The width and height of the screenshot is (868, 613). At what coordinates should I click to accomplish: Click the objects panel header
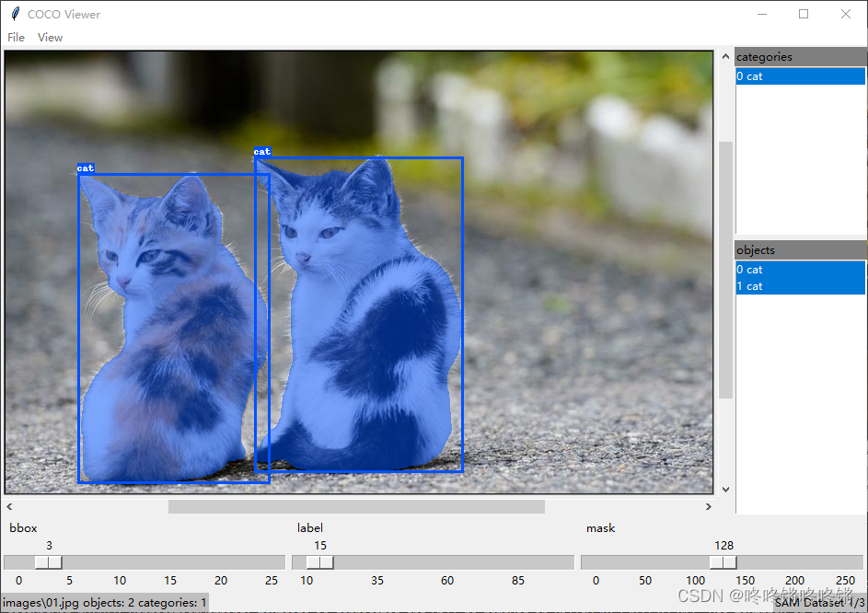tap(801, 249)
